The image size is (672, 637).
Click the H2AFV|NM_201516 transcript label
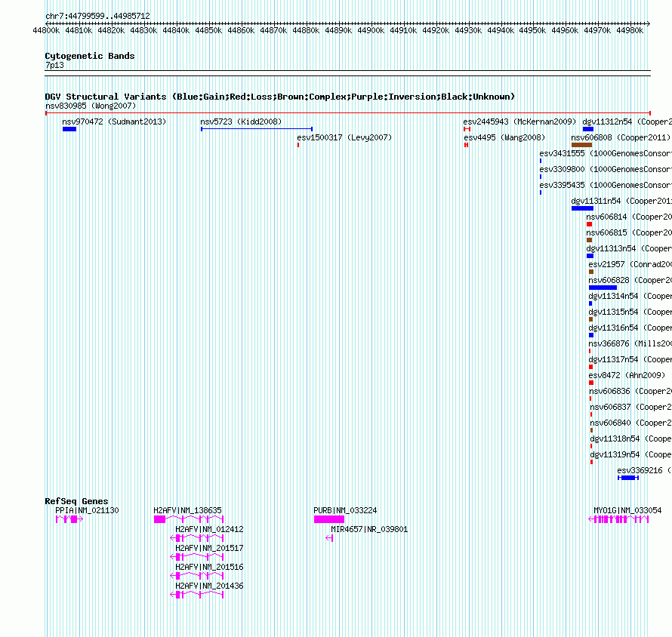click(x=209, y=567)
